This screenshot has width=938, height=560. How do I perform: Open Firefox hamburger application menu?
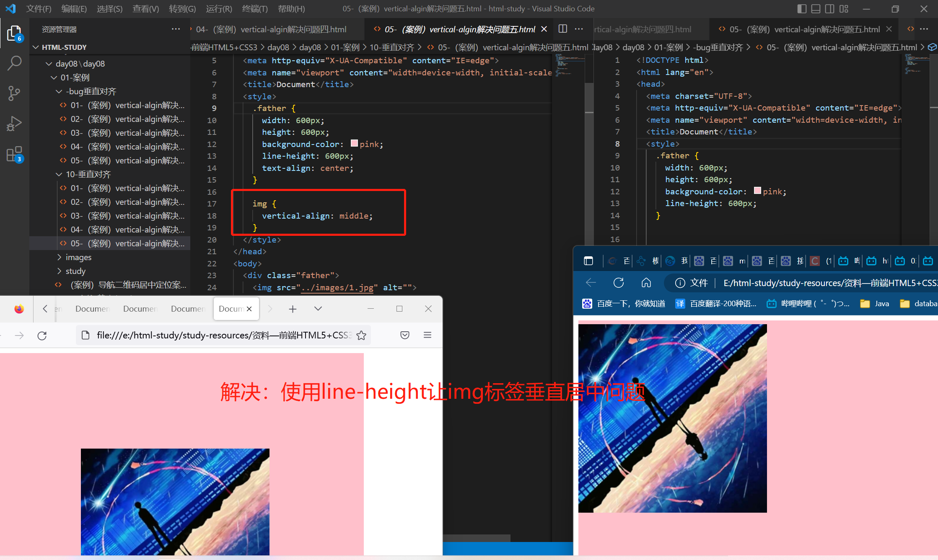(x=428, y=335)
